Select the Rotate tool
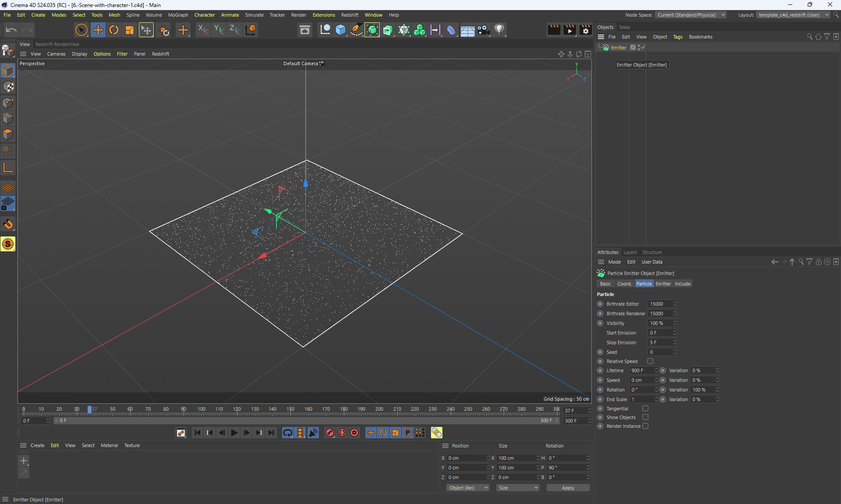 (x=114, y=30)
